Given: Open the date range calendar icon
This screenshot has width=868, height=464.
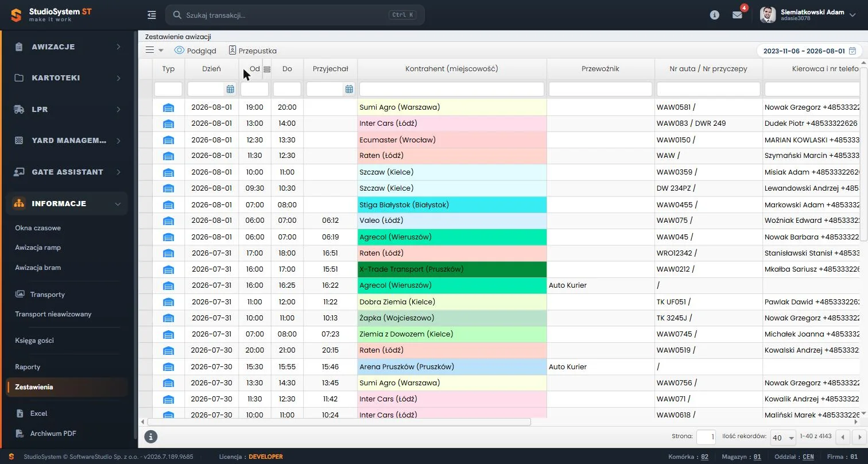Looking at the screenshot, I should (852, 51).
